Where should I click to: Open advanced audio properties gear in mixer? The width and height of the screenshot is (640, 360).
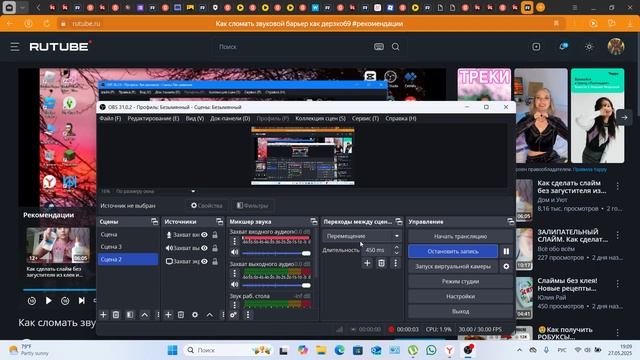click(x=233, y=315)
